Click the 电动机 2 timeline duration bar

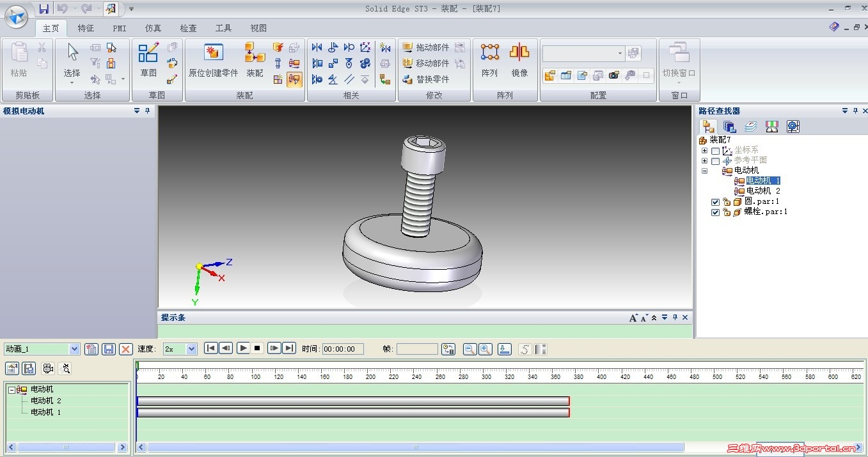(x=353, y=401)
